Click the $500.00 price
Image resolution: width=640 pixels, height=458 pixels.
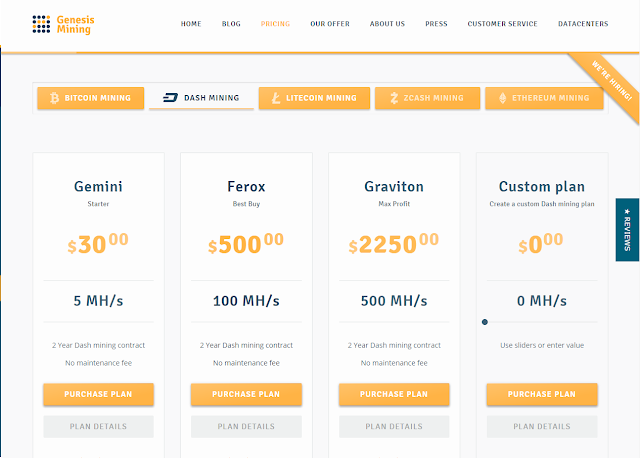tap(246, 244)
